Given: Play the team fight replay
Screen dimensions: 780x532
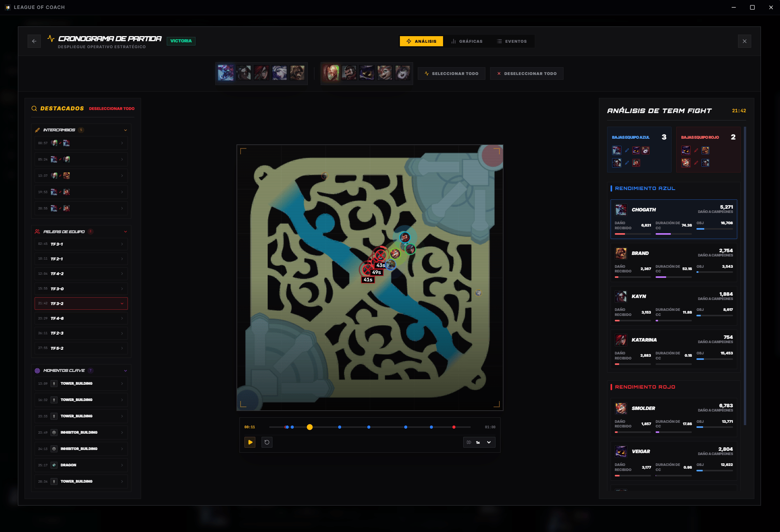Looking at the screenshot, I should coord(250,442).
